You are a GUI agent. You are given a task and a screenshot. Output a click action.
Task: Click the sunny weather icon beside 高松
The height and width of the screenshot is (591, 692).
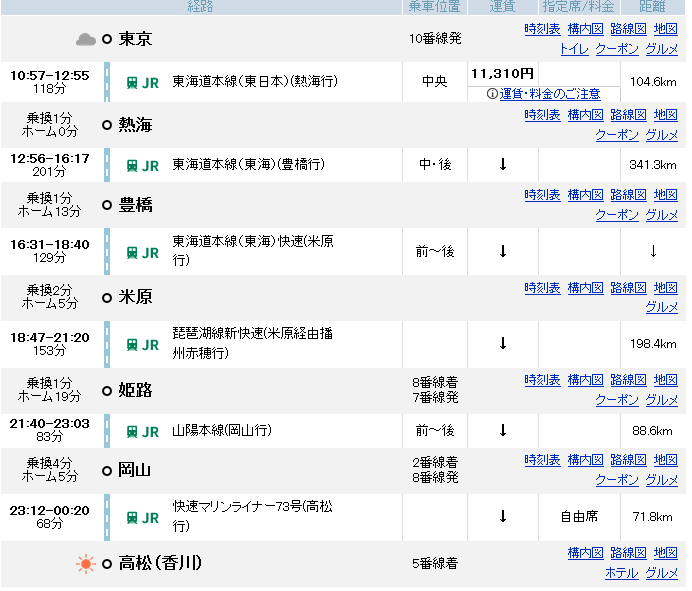click(x=87, y=564)
